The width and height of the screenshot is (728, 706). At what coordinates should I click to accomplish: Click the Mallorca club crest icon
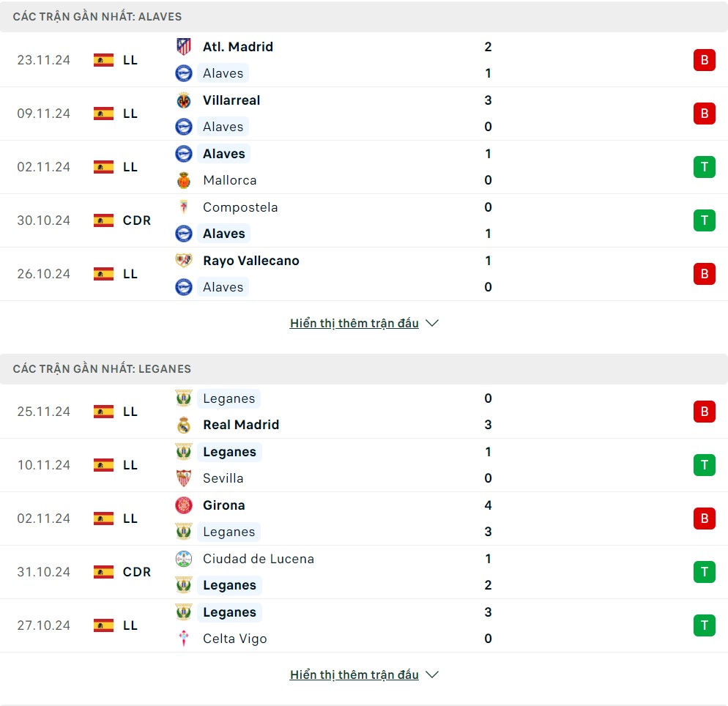pos(184,180)
